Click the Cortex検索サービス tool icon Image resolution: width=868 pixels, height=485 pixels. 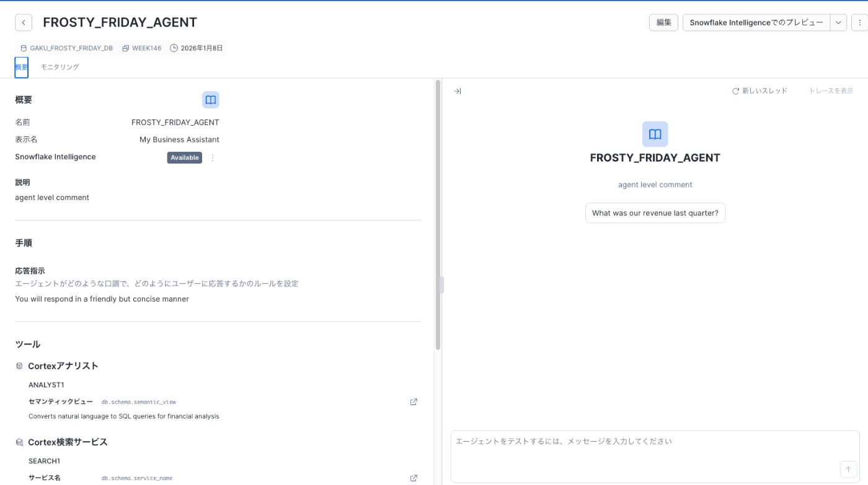pos(19,442)
